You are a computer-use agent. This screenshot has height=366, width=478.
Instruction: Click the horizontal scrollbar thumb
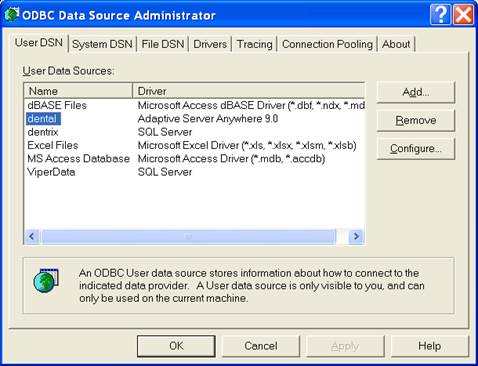[188, 236]
